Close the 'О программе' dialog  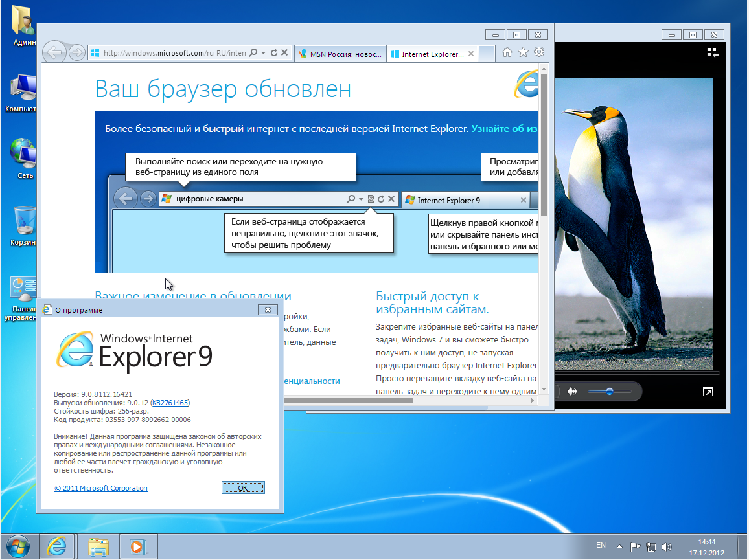(268, 310)
